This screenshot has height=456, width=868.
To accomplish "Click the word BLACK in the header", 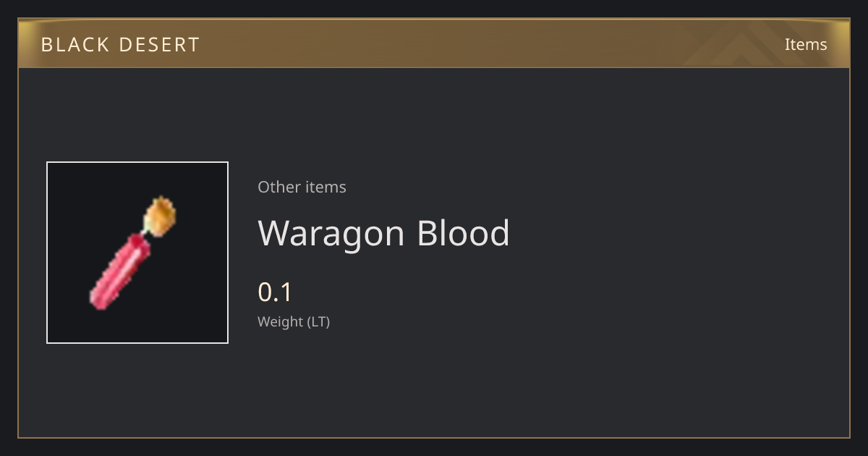I will coord(75,45).
